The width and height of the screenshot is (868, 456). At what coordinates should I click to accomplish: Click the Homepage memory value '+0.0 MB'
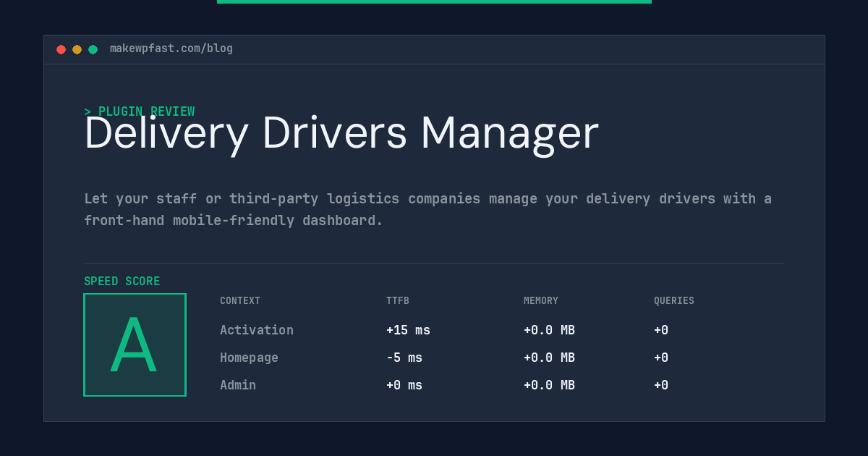549,358
